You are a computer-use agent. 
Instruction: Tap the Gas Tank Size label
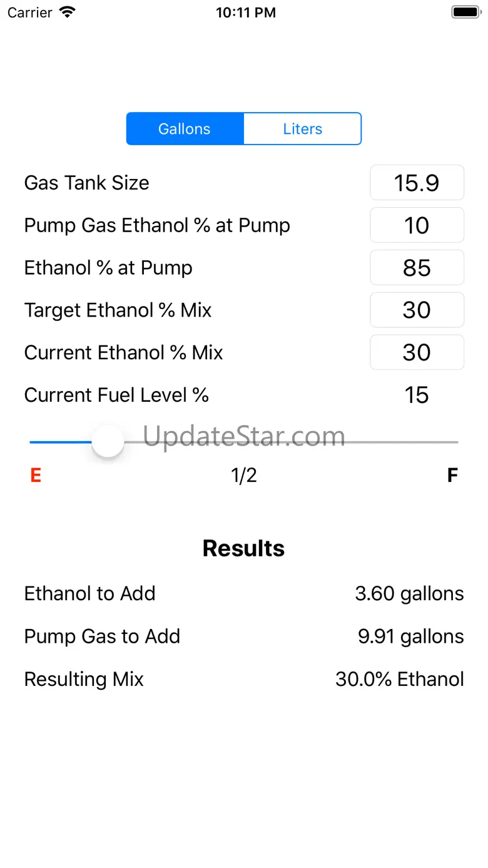(87, 183)
